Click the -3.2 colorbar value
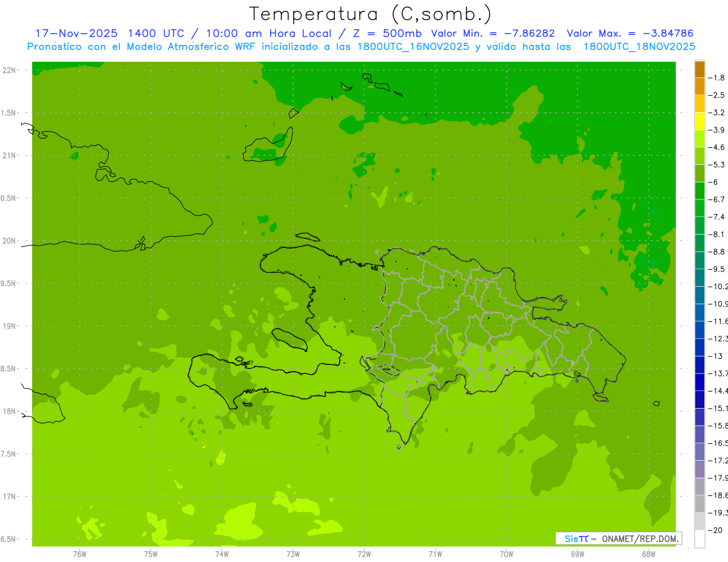 click(x=716, y=113)
